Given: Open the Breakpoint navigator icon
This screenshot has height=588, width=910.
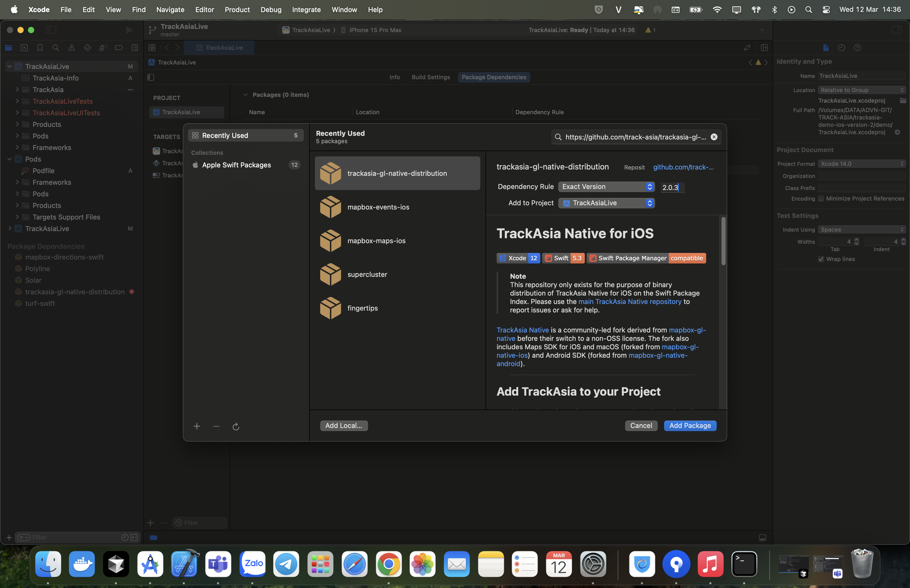Looking at the screenshot, I should tap(119, 48).
